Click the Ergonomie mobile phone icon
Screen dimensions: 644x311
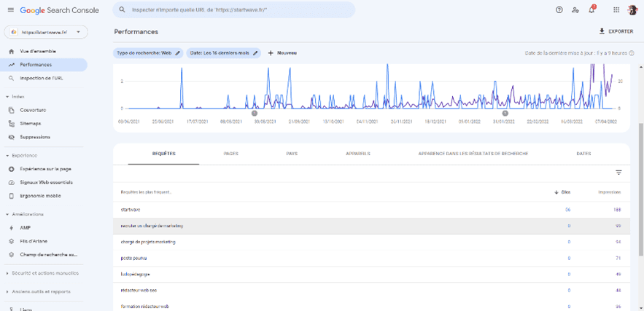(12, 196)
